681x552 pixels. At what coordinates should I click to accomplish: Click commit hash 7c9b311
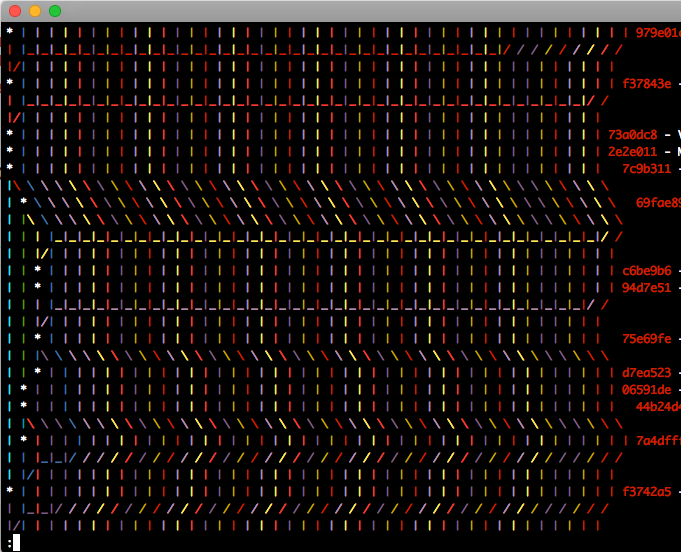647,169
